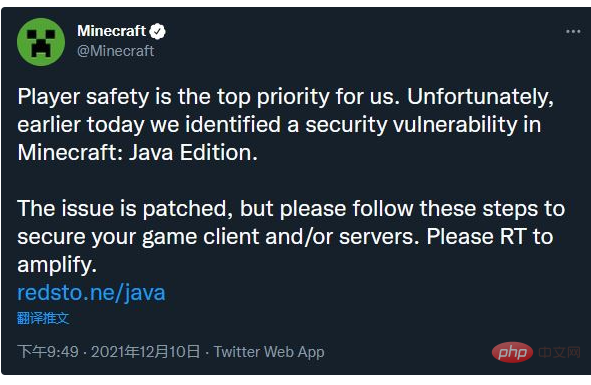Image resolution: width=591 pixels, height=385 pixels.
Task: Open the redsto.ne/java link
Action: [x=92, y=293]
